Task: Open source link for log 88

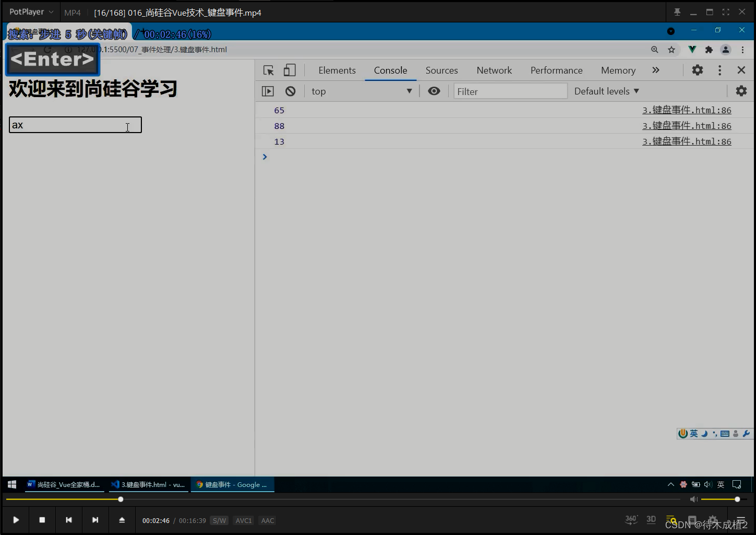Action: click(687, 126)
